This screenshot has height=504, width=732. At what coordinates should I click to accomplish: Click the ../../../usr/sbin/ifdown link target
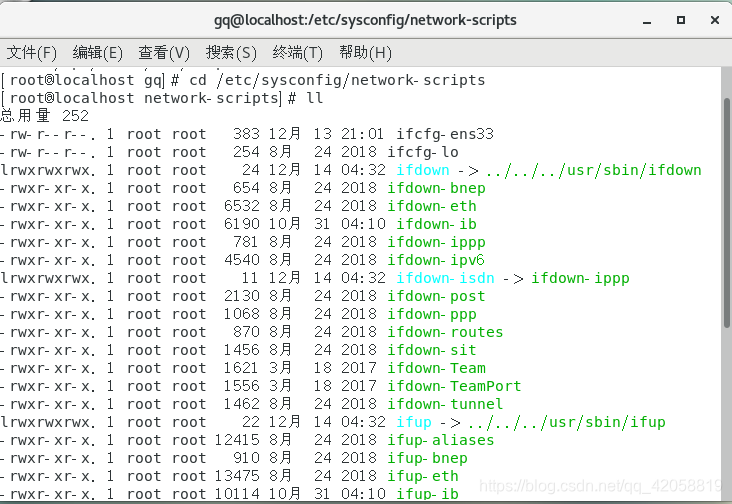[593, 170]
